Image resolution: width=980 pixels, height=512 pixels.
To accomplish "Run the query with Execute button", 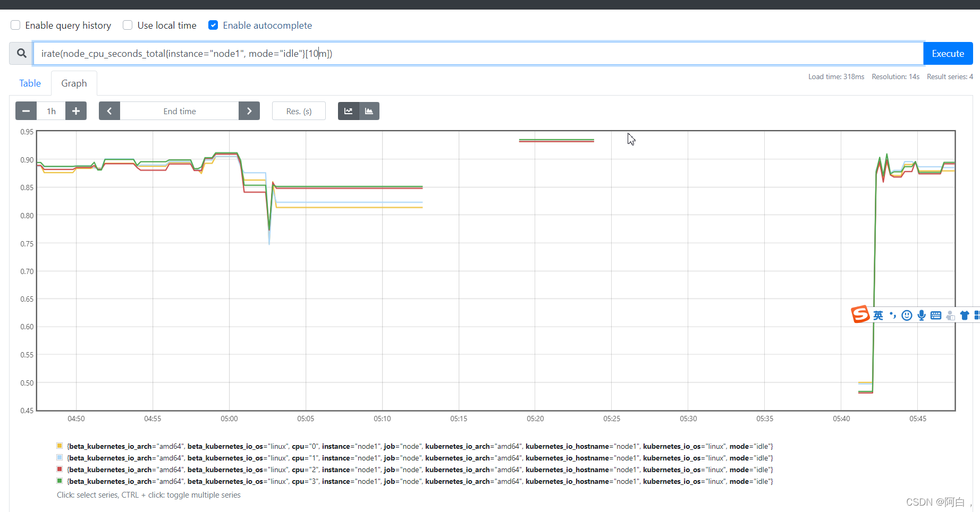I will click(x=948, y=54).
